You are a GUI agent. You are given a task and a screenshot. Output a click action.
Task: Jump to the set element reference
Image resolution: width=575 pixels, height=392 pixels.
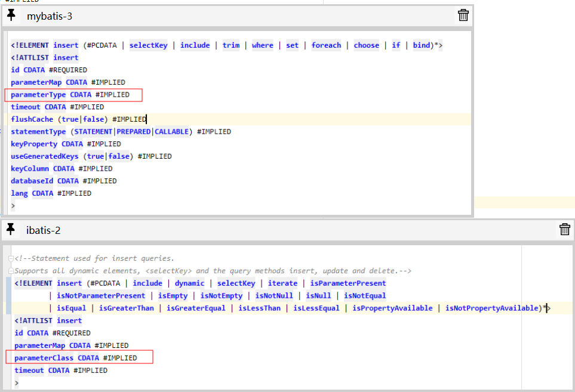292,45
